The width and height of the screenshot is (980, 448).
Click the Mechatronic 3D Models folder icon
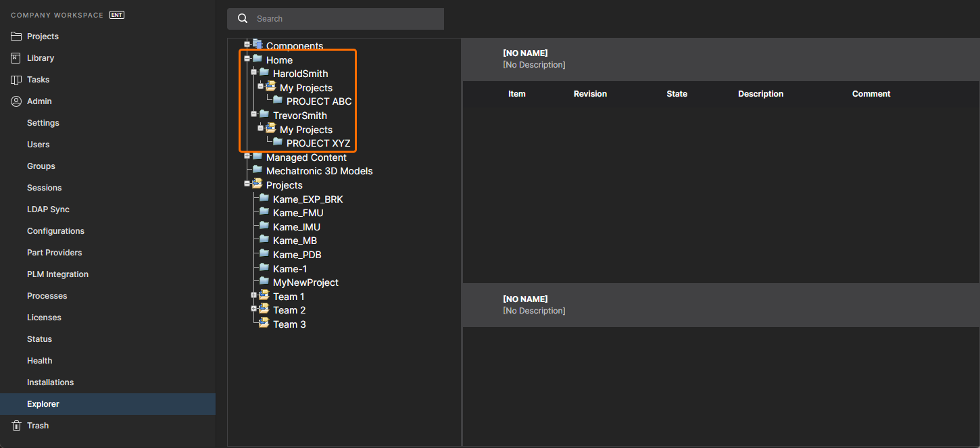(x=258, y=170)
